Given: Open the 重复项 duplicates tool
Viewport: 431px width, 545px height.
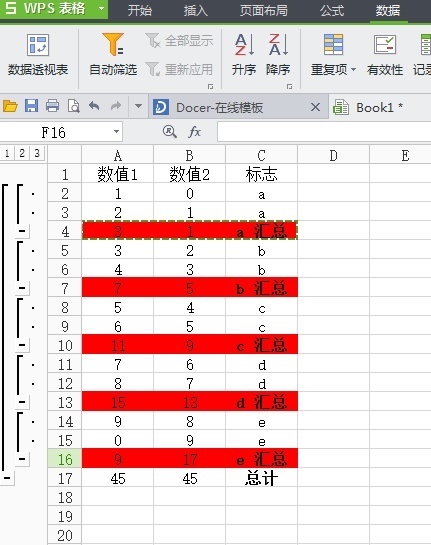Looking at the screenshot, I should [333, 56].
